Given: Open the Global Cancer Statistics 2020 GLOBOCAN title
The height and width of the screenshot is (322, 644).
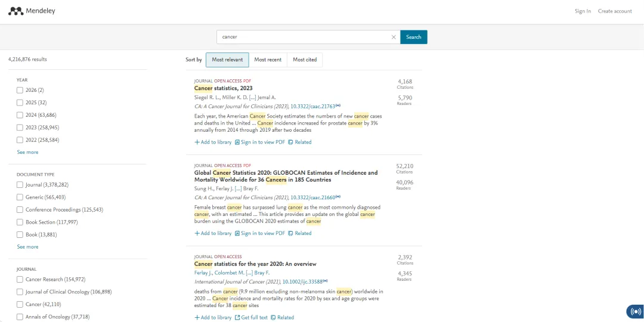Looking at the screenshot, I should [x=286, y=176].
